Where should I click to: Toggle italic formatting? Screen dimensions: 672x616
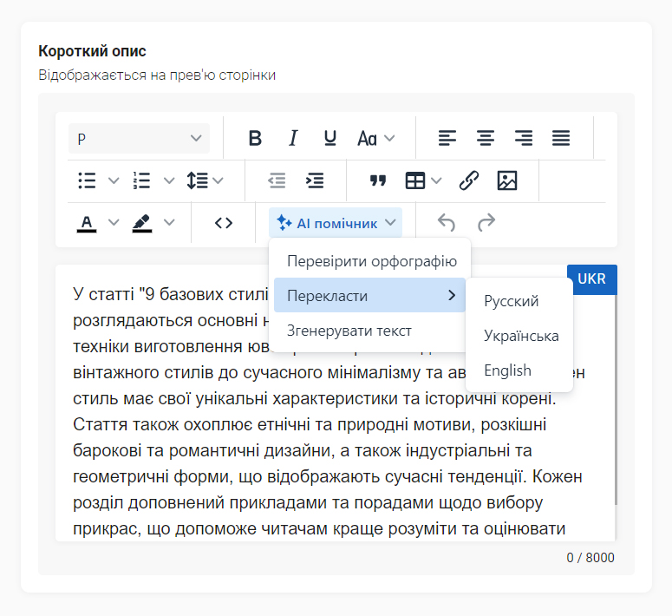click(293, 138)
